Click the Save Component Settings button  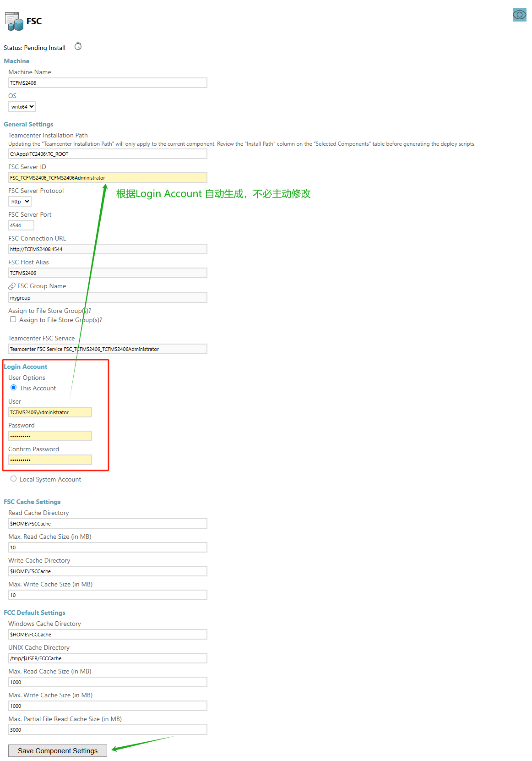[58, 750]
